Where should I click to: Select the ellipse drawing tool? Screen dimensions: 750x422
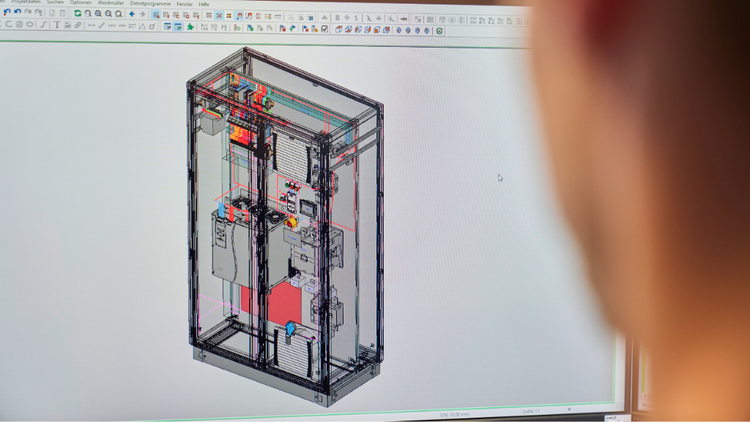point(30,24)
